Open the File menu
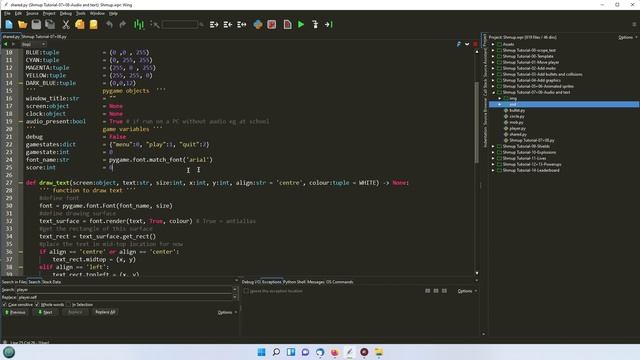The width and height of the screenshot is (640, 360). click(7, 13)
